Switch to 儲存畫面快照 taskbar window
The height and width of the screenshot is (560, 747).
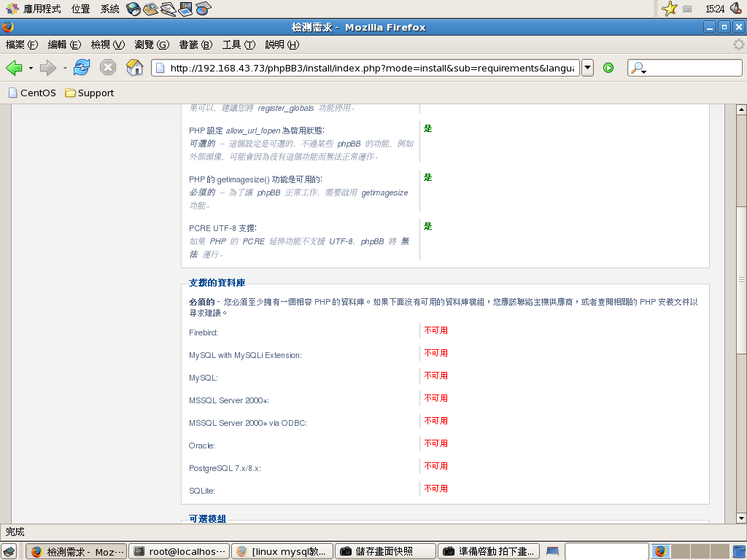click(x=385, y=551)
